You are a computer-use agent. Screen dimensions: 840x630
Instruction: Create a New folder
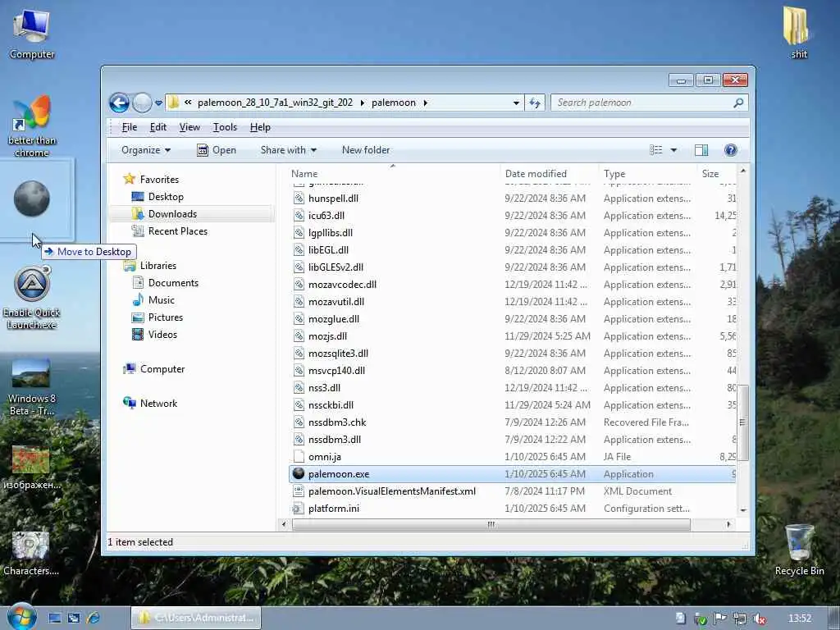pyautogui.click(x=366, y=151)
